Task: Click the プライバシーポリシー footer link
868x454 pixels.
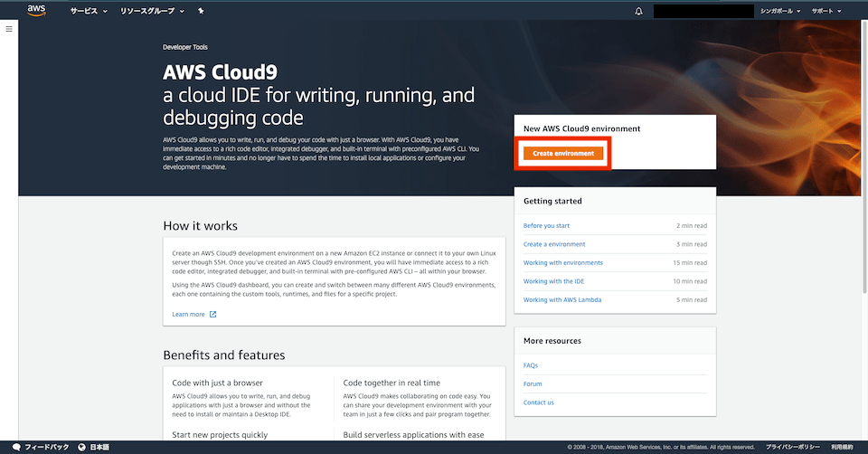Action: pos(794,447)
